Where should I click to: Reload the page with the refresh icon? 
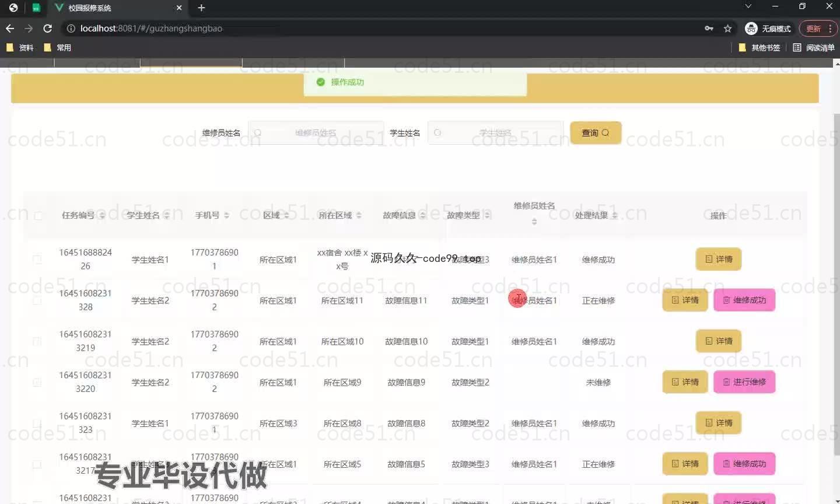(x=48, y=29)
